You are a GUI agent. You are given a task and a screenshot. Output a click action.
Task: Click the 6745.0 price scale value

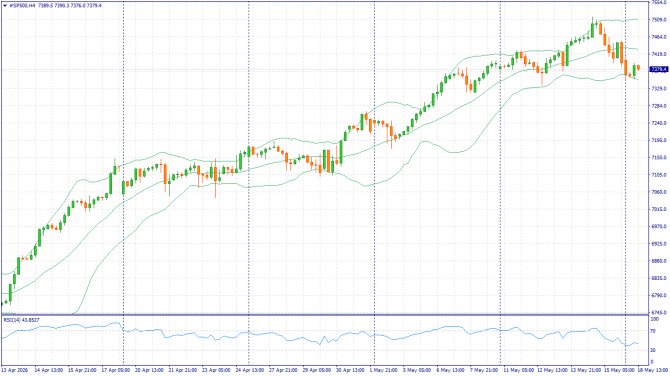pos(659,313)
